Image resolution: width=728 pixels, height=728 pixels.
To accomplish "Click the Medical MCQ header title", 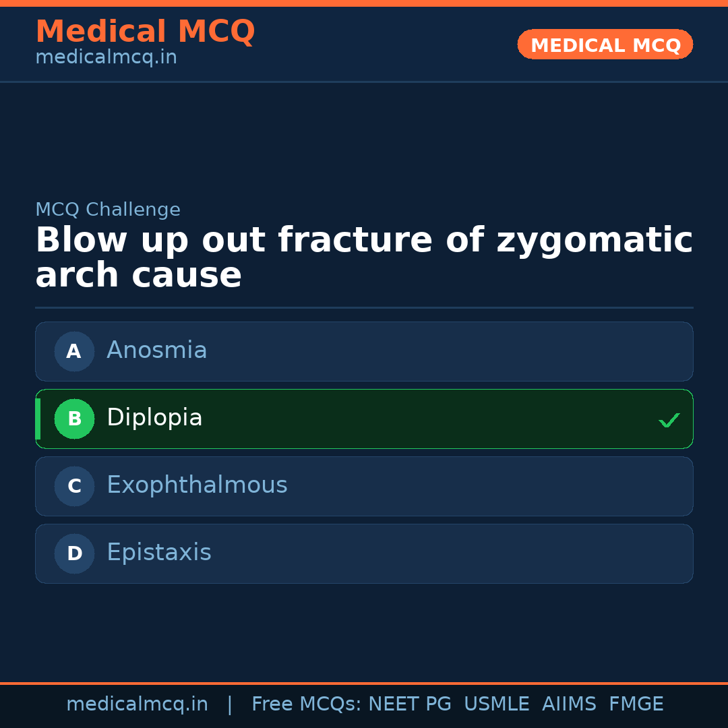I will pos(145,31).
